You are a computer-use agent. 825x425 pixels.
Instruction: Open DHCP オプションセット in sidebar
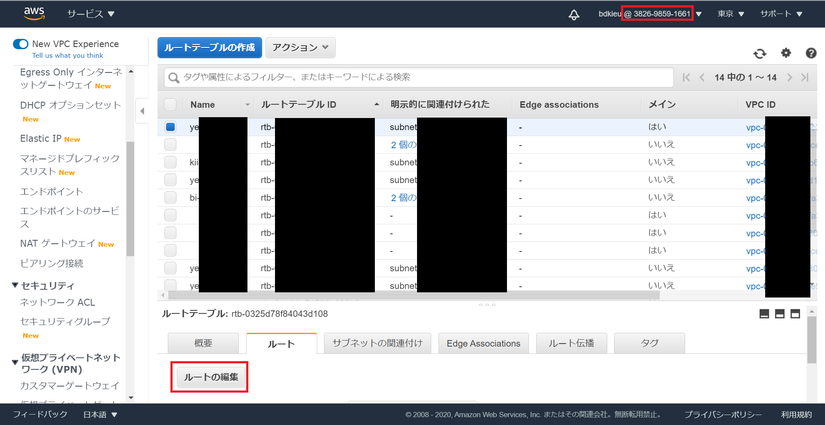[x=71, y=105]
